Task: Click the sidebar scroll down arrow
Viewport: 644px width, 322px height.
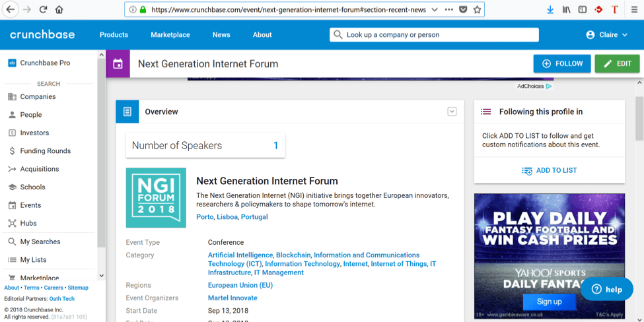Action: [x=102, y=276]
